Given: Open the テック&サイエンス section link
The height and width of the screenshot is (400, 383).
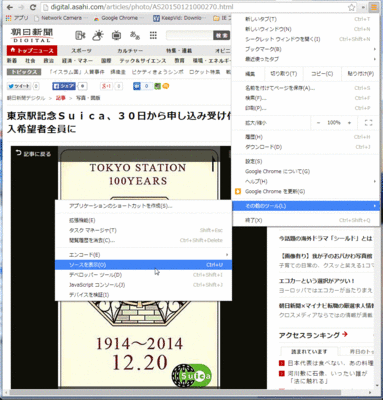Looking at the screenshot, I should [x=143, y=61].
